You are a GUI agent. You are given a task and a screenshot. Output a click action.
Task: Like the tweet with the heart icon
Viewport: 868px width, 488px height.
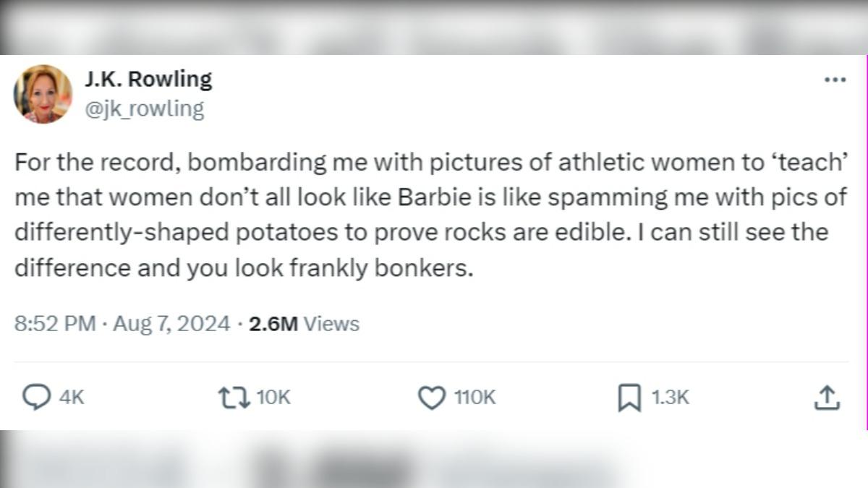[x=433, y=397]
